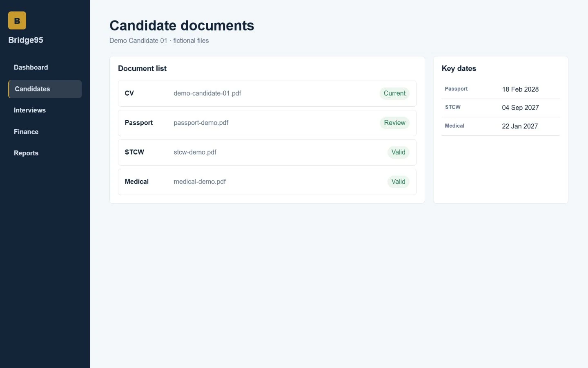Click the Bridge95 logo icon
The height and width of the screenshot is (368, 588).
(x=17, y=20)
